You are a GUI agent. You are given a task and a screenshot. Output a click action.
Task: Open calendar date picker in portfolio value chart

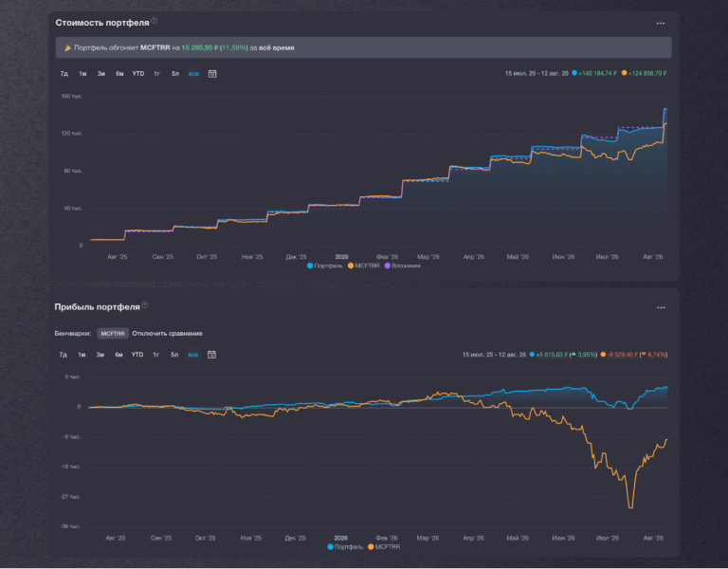point(212,74)
